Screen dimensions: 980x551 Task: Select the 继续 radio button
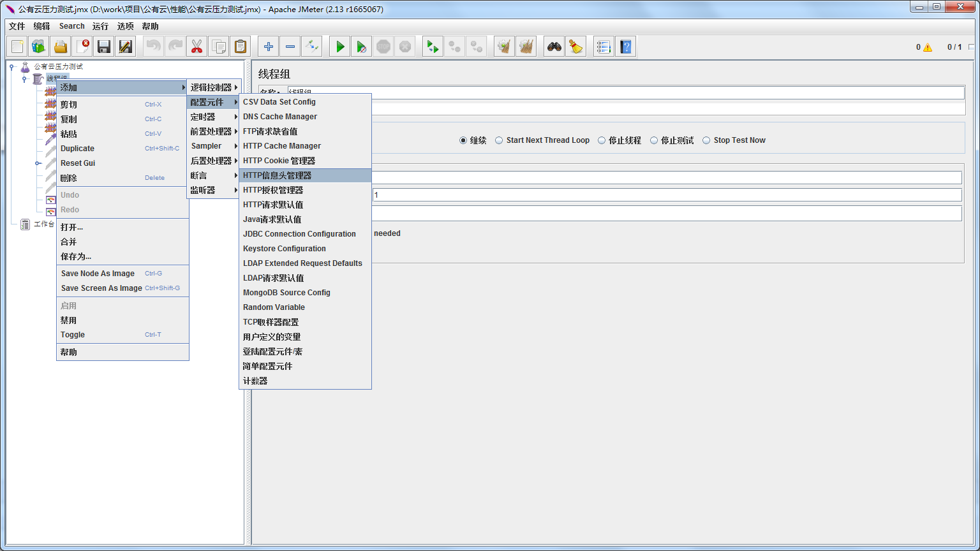[x=463, y=140]
